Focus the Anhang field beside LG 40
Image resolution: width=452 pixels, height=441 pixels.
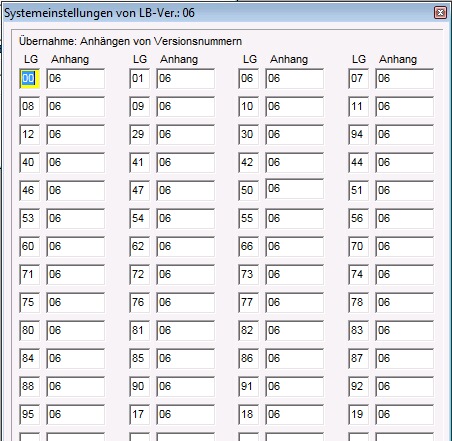75,163
